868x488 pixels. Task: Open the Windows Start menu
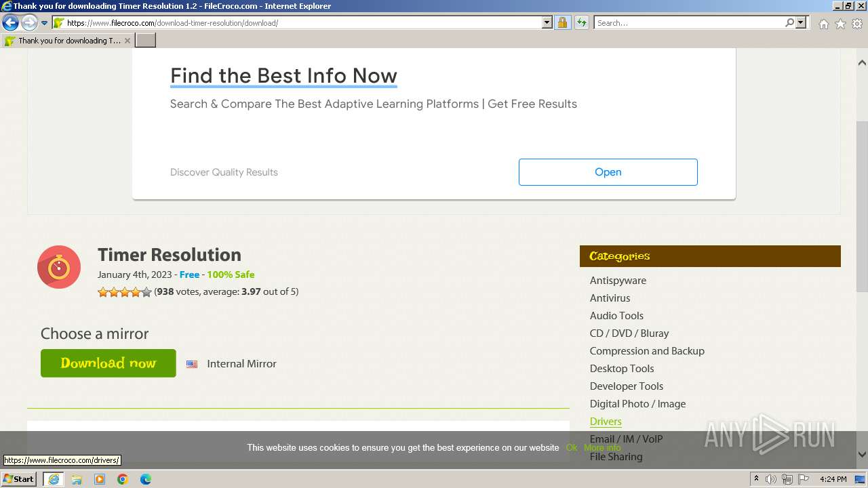pos(19,479)
